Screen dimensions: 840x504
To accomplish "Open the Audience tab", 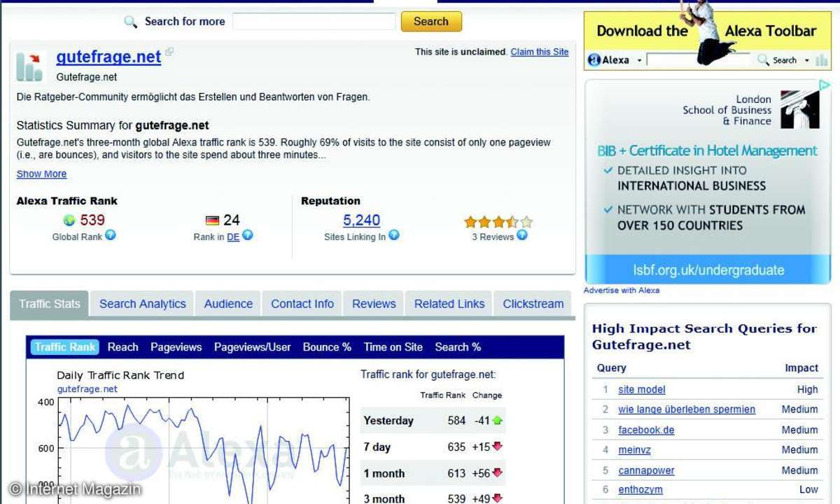I will click(x=228, y=304).
